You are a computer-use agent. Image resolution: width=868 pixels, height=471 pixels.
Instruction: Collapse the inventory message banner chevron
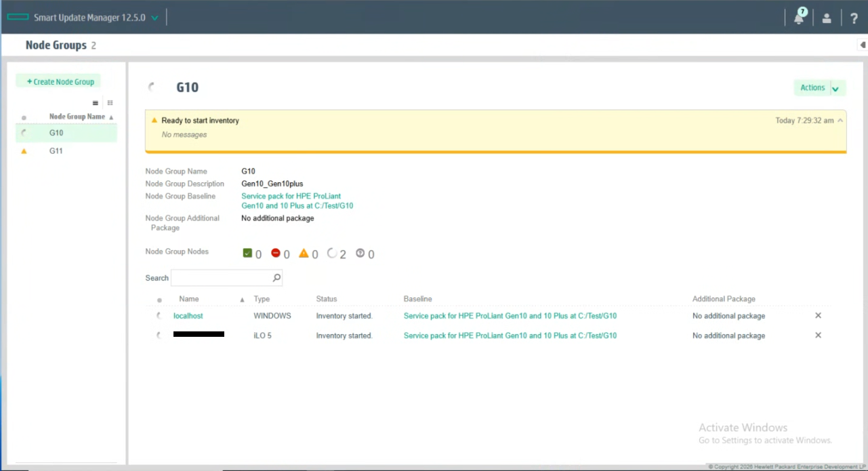pos(841,121)
